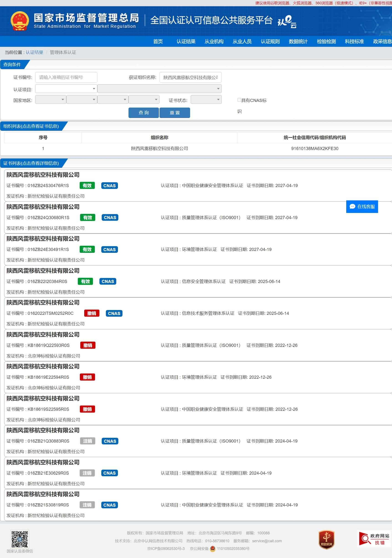Click CNAS badge for certificate 016ZB24Q30680R1S

(110, 218)
